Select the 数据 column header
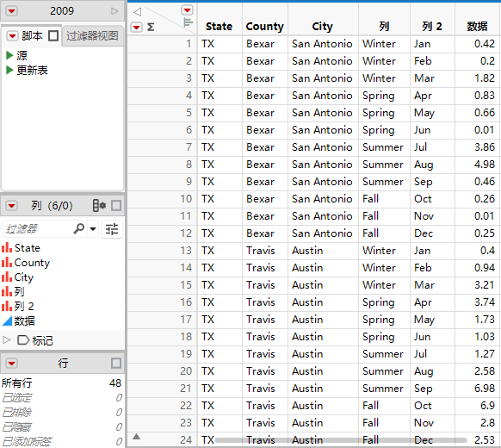Viewport: 501px width, 448px height. coord(477,27)
